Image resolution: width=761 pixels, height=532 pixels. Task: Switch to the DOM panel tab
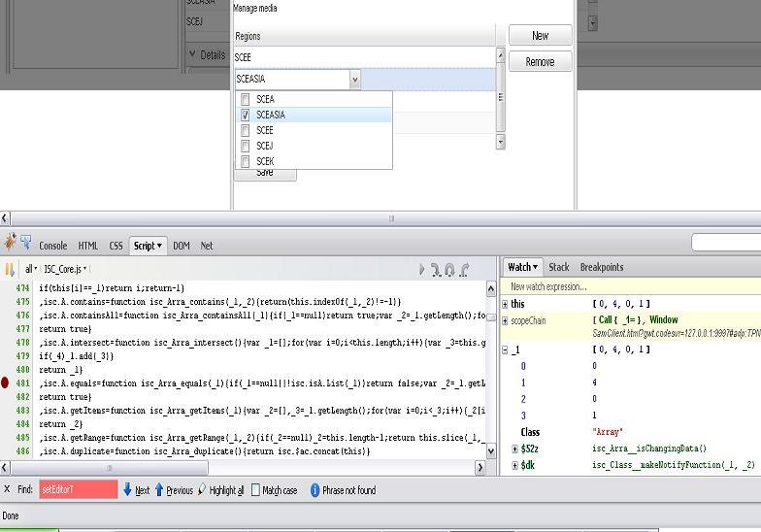pos(182,246)
